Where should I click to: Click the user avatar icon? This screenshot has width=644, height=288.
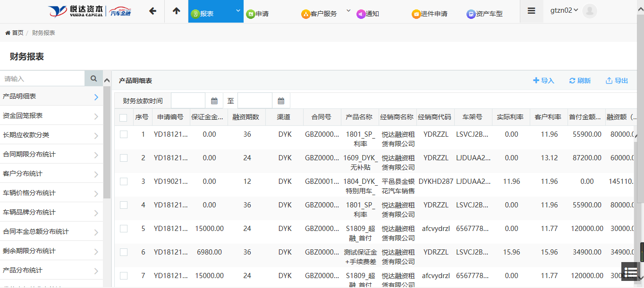(589, 11)
